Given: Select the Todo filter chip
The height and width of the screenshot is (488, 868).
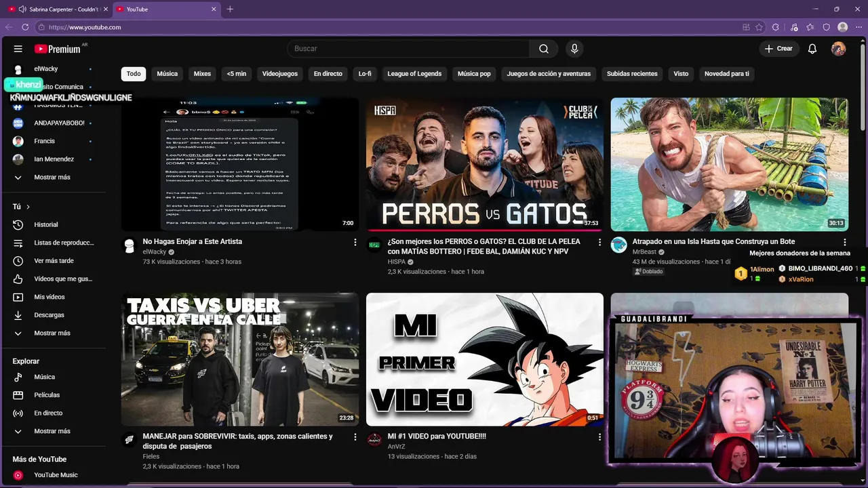Looking at the screenshot, I should [x=134, y=74].
